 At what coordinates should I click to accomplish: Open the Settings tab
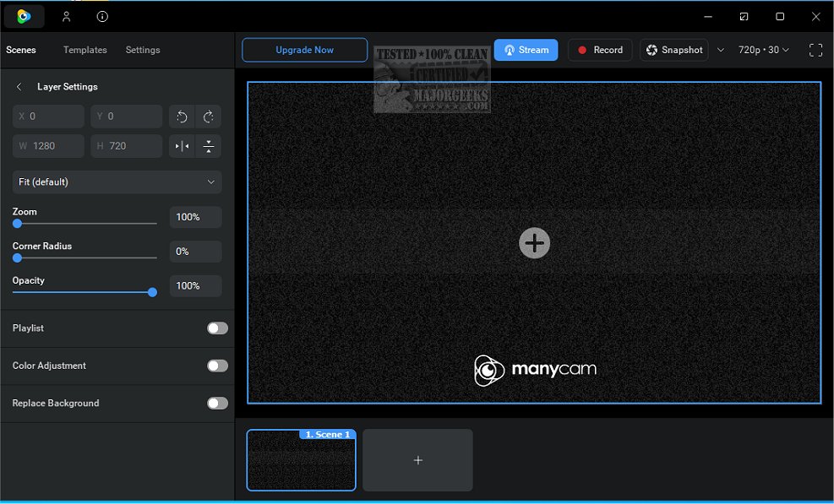point(142,50)
